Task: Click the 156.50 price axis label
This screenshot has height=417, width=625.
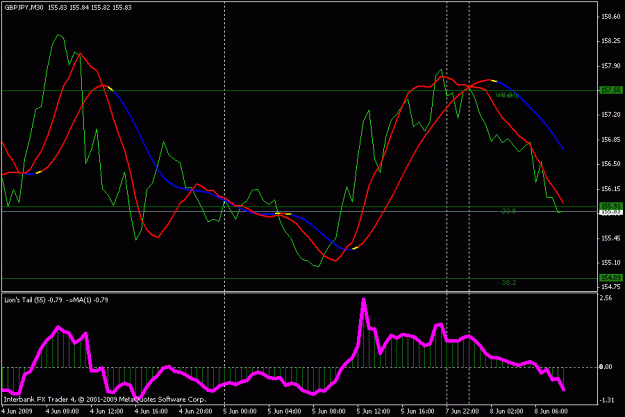Action: coord(612,164)
